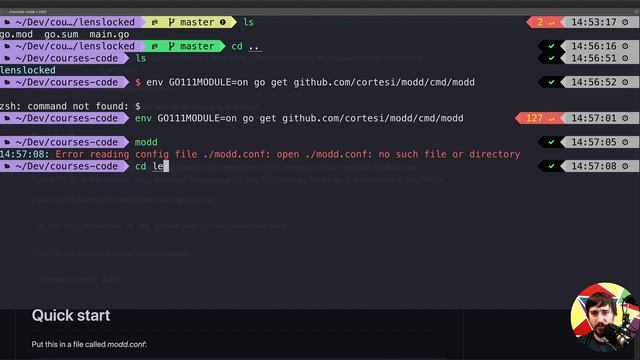Click the green checkmark beside 14:57:05
The height and width of the screenshot is (360, 640).
click(x=551, y=142)
